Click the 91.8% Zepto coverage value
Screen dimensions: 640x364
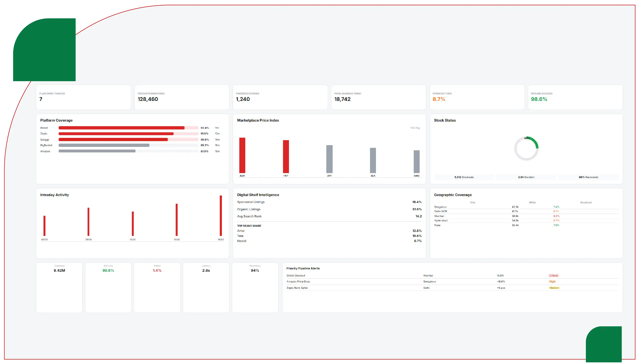point(204,133)
